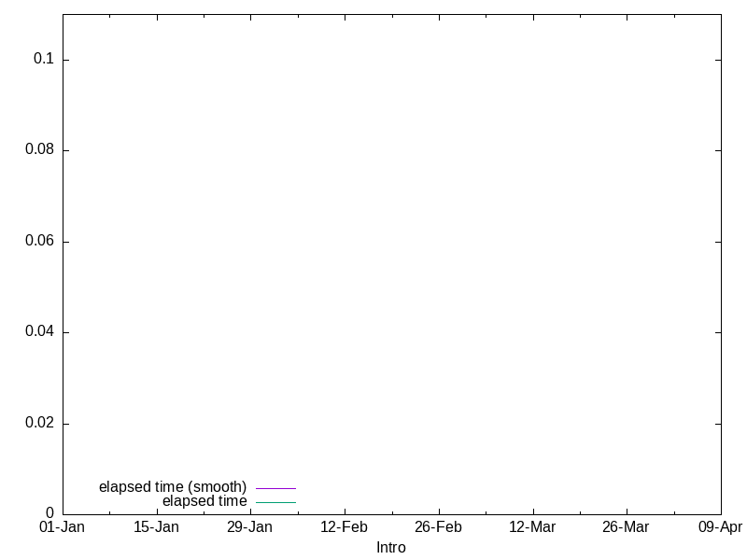Select the 26-Mar date label
This screenshot has width=747, height=560.
pos(626,527)
